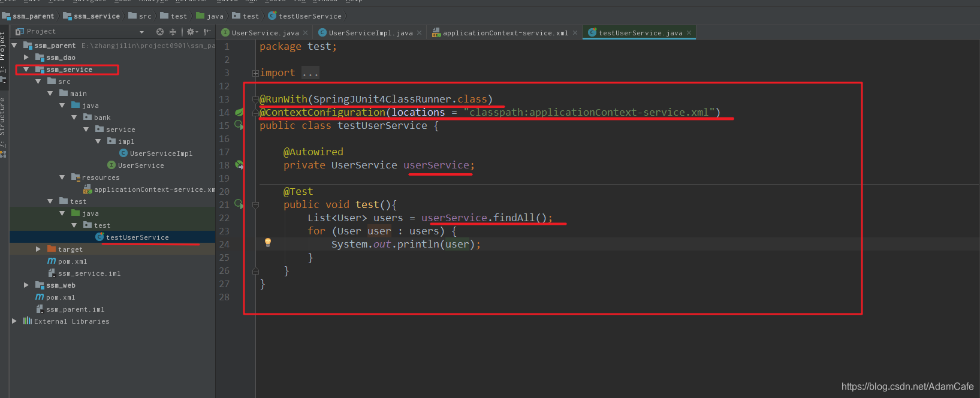Screen dimensions: 980x398
Task: Click the autowired dependency gutter icon on line 18
Action: tap(239, 165)
